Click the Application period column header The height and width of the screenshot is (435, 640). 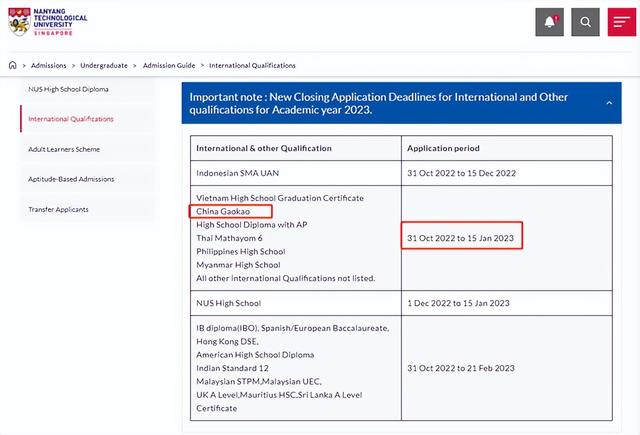click(443, 148)
